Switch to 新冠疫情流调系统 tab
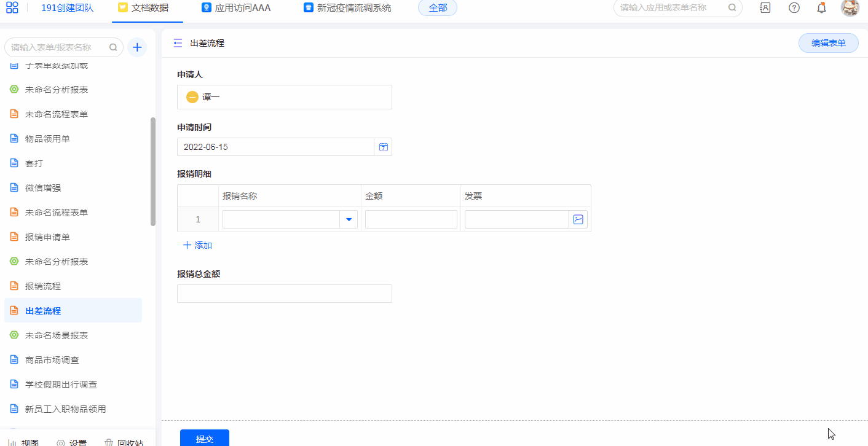Screen dimensions: 868x446 (x=347, y=8)
